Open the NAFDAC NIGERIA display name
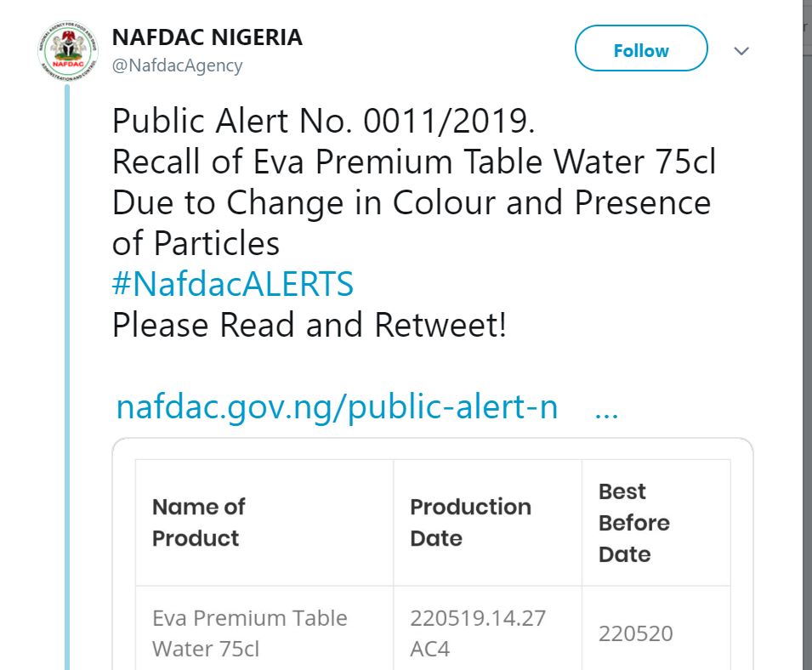The image size is (812, 670). (x=207, y=37)
